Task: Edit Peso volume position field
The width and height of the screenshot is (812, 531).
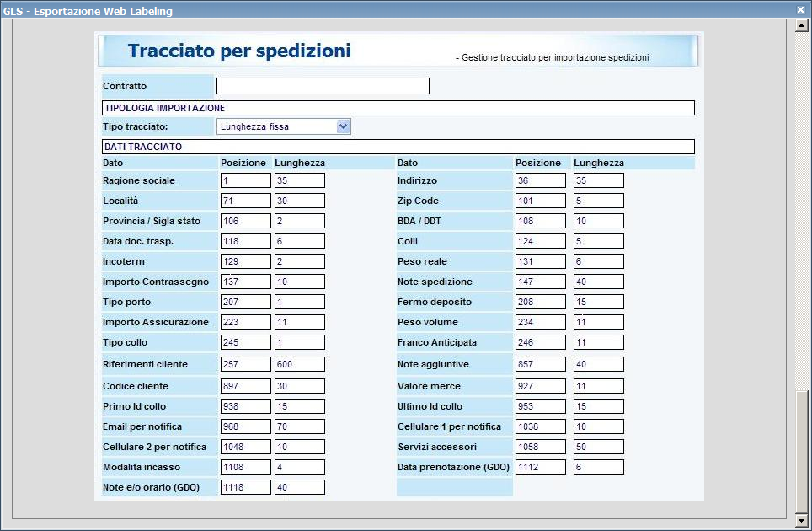Action: (541, 322)
